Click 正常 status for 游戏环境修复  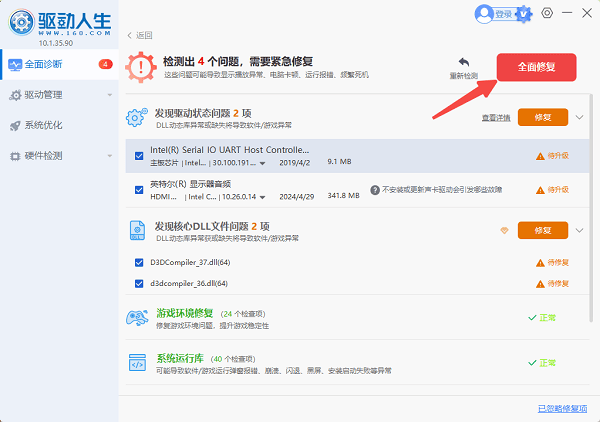542,318
